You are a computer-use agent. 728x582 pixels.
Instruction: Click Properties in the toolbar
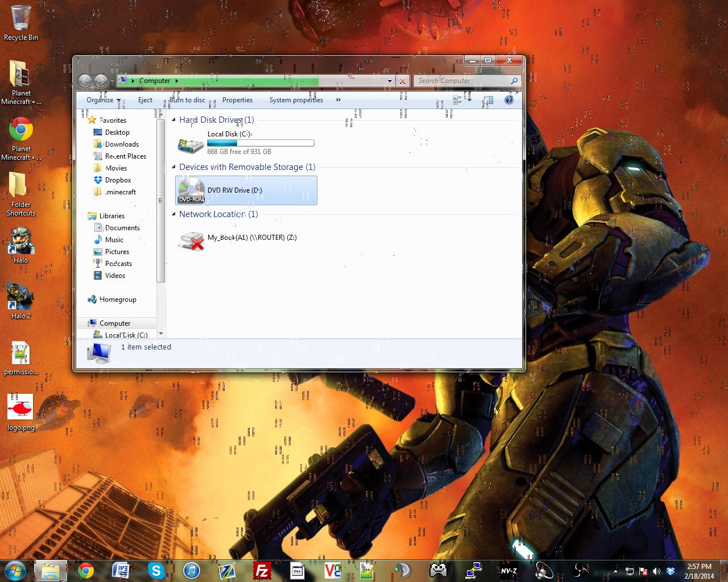pos(237,100)
